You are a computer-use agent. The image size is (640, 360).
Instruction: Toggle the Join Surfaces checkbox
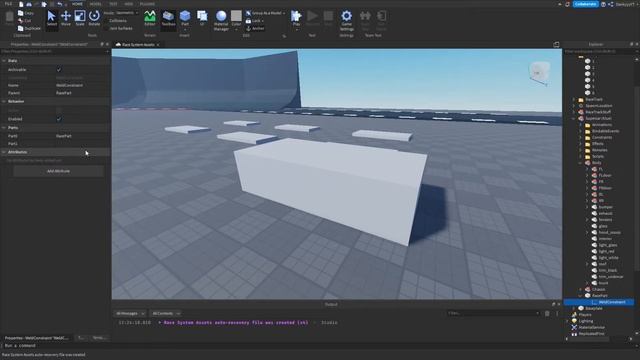(106, 28)
